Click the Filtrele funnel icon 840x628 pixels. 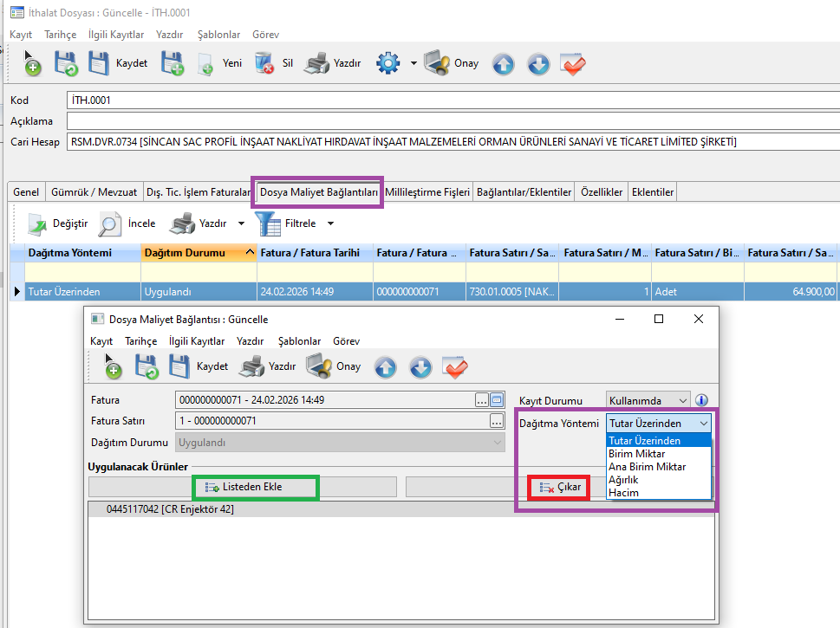(268, 223)
